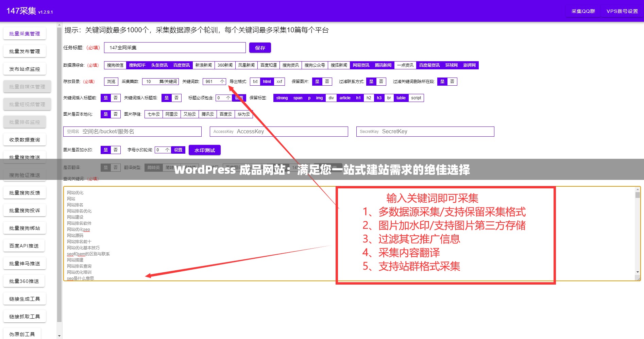Click the 保存 button
644x339 pixels.
coord(260,48)
